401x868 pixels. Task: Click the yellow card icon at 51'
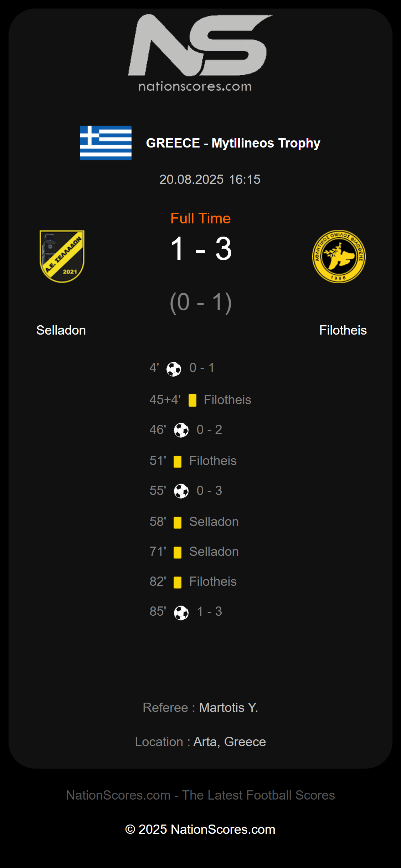click(178, 461)
